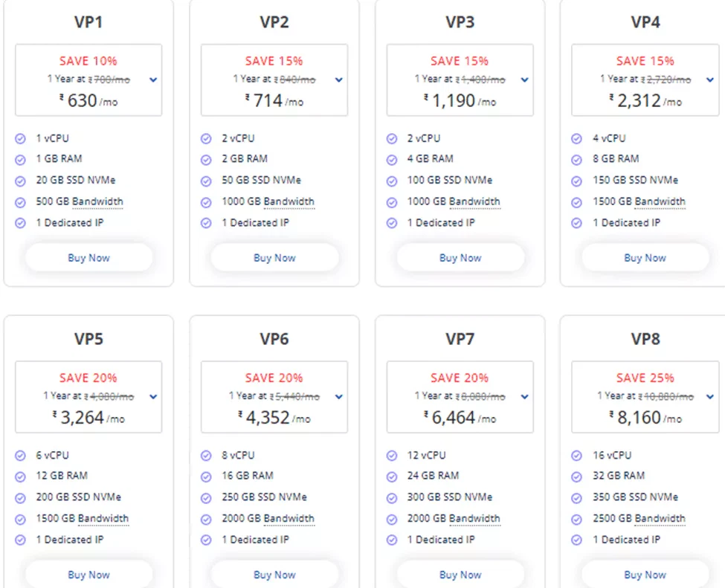
Task: Click the ₹3,264/mo price in VP5
Action: click(88, 418)
